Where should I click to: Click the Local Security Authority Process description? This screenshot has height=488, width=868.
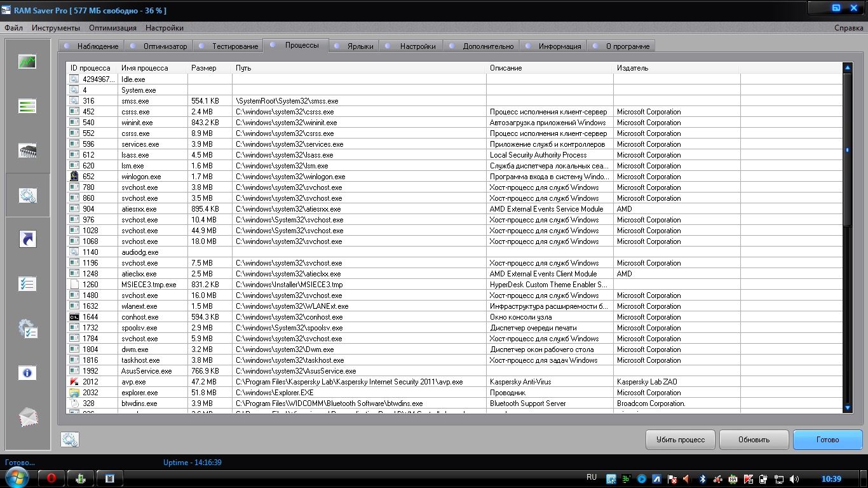click(x=538, y=155)
